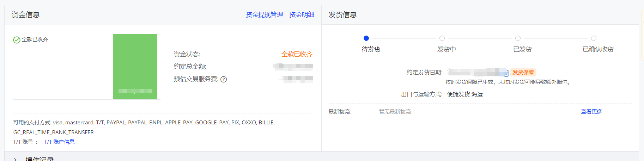
Task: Select the 已确认收货 step label
Action: tap(598, 49)
